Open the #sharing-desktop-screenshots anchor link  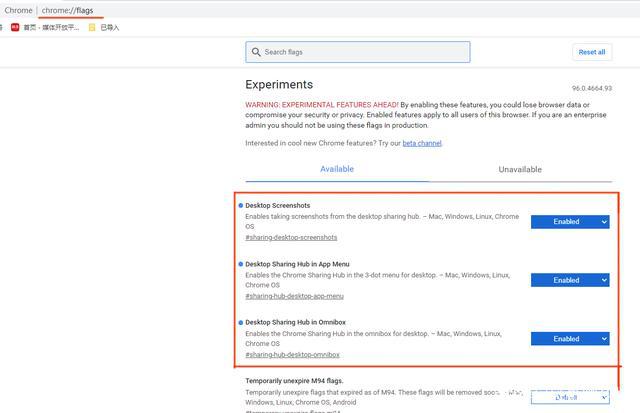tap(291, 238)
